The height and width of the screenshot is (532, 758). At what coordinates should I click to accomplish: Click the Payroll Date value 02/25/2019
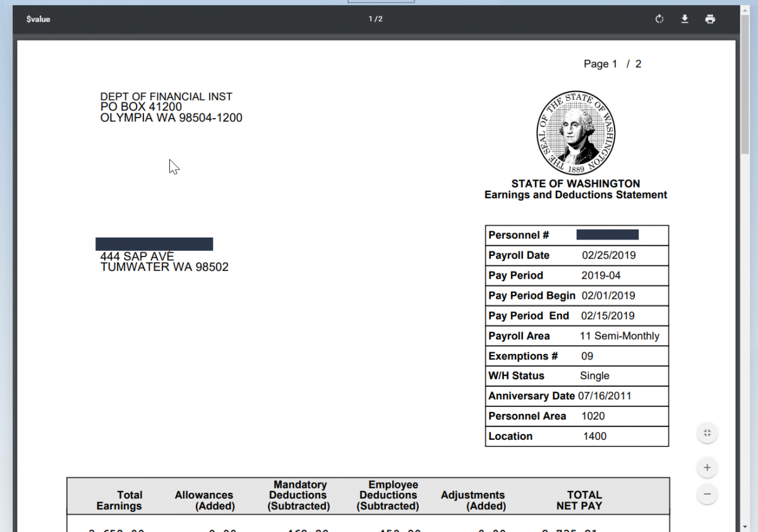pyautogui.click(x=608, y=255)
